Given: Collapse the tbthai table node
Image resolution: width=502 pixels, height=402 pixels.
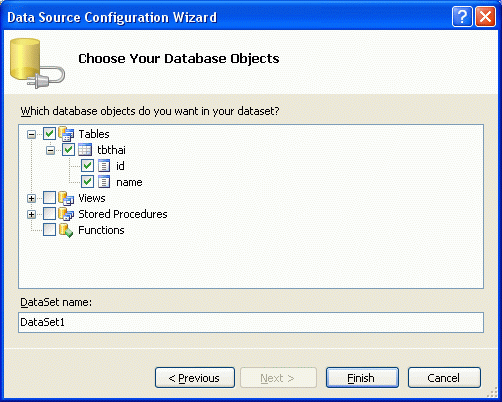Looking at the screenshot, I should click(x=50, y=151).
